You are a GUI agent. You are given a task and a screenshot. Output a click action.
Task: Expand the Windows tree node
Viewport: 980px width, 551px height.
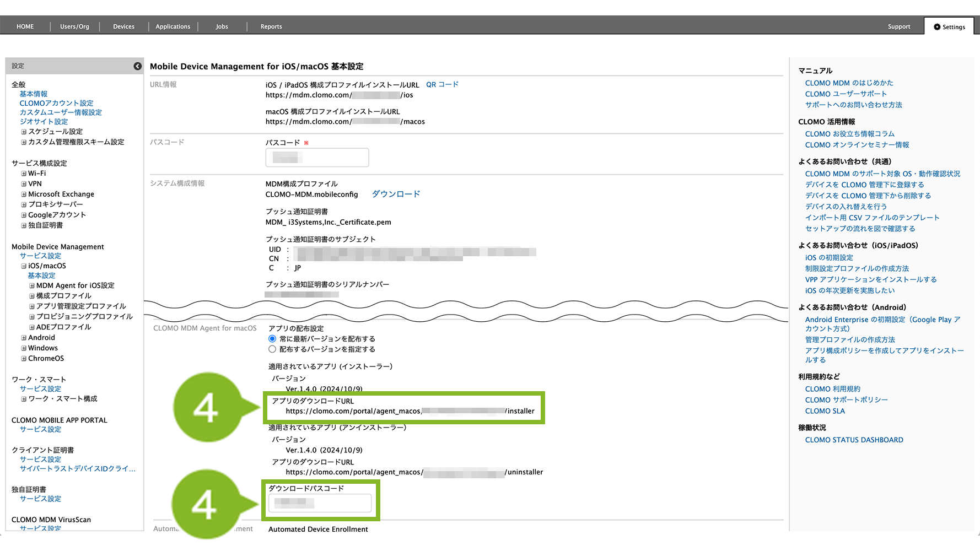[24, 348]
